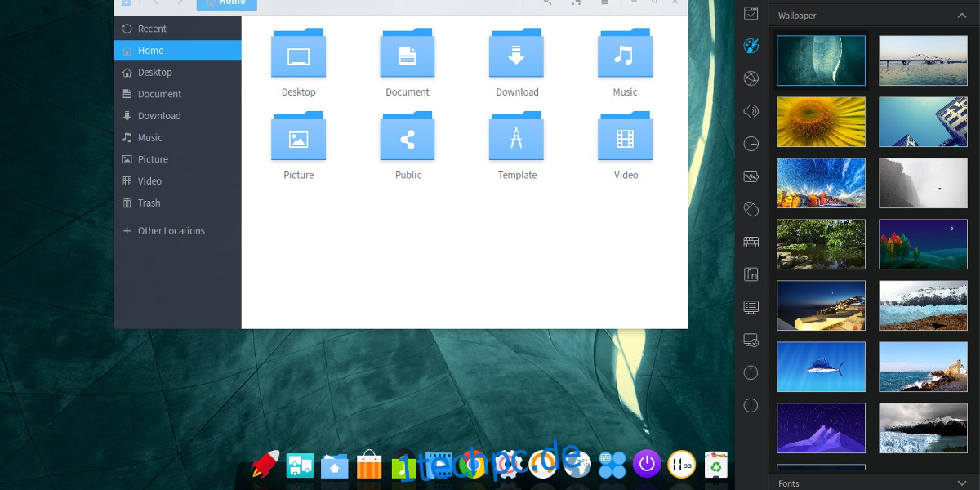This screenshot has height=490, width=980.
Task: Go to Download in the sidebar
Action: click(177, 116)
